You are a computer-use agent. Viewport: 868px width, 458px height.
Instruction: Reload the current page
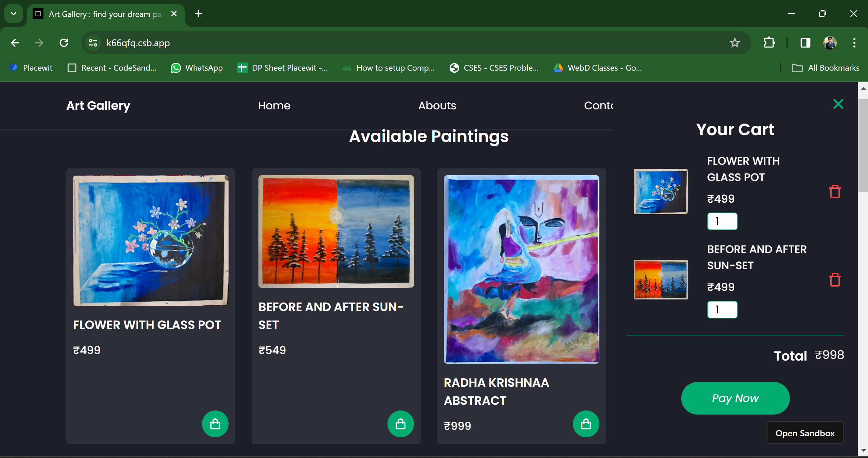click(x=64, y=43)
